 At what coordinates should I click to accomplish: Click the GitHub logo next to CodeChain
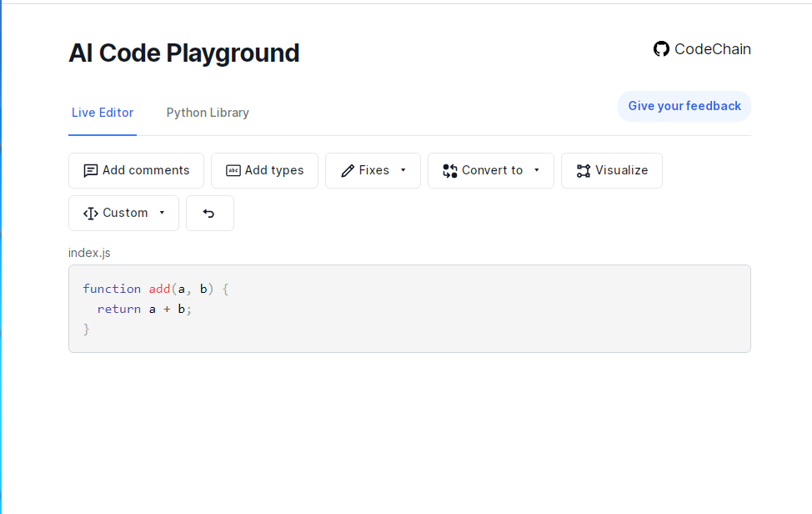pos(661,48)
